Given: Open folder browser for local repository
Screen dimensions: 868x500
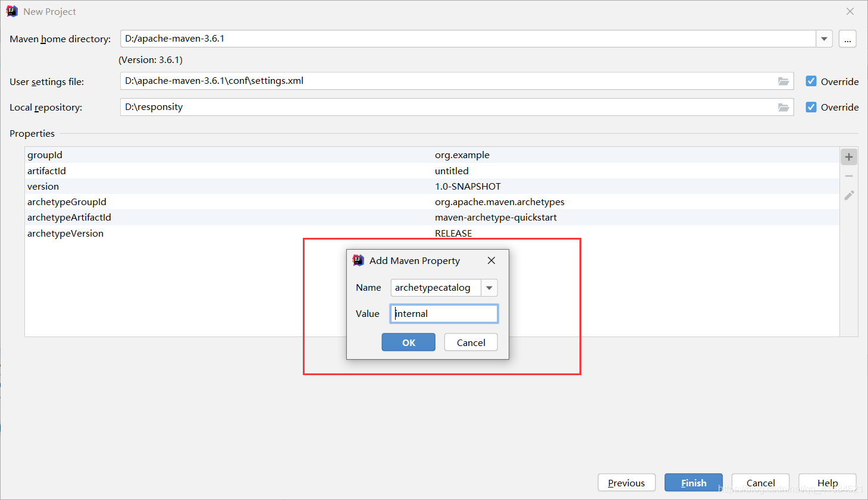Looking at the screenshot, I should point(784,107).
